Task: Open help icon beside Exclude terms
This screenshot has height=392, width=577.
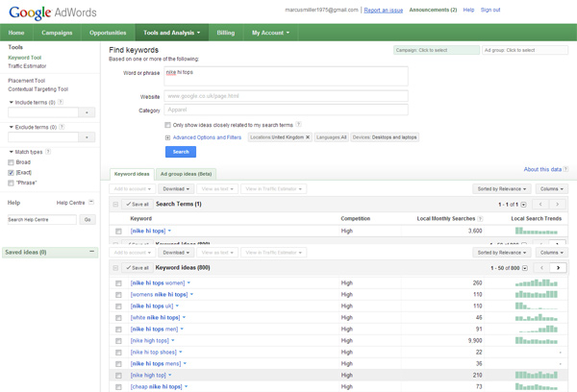Action: point(62,127)
